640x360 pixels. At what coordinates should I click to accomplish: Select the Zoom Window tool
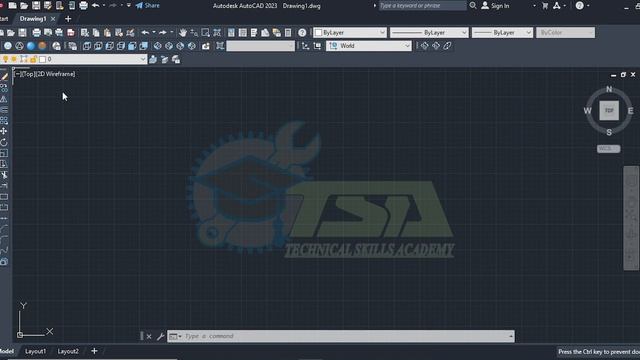(205, 33)
